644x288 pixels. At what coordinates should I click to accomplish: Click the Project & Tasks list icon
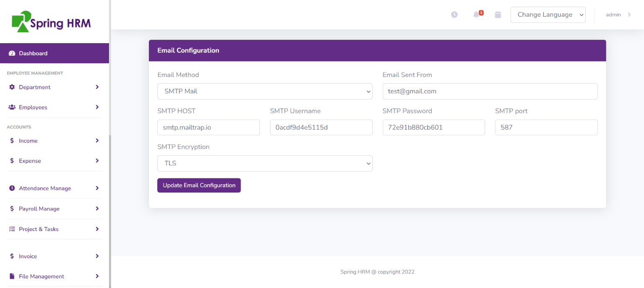coord(12,229)
